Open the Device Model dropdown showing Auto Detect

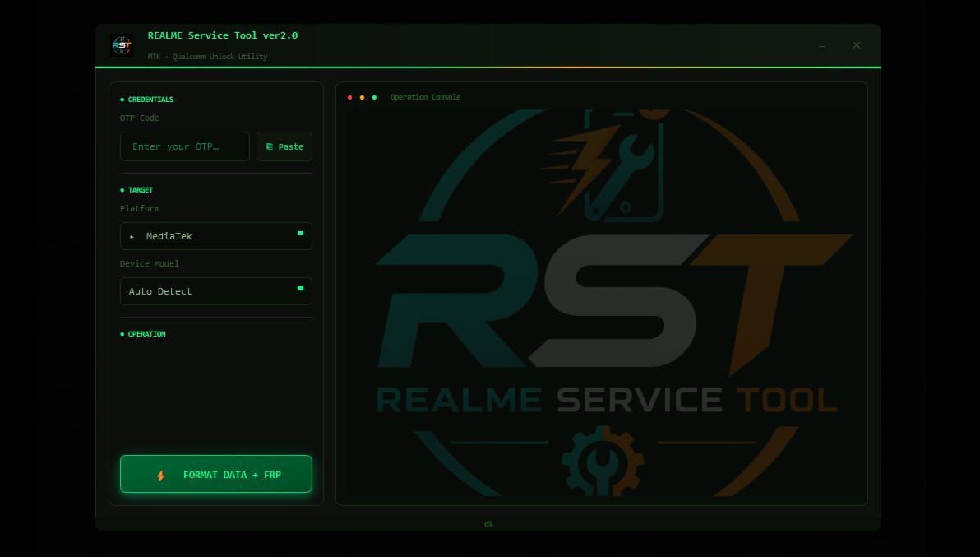[215, 291]
